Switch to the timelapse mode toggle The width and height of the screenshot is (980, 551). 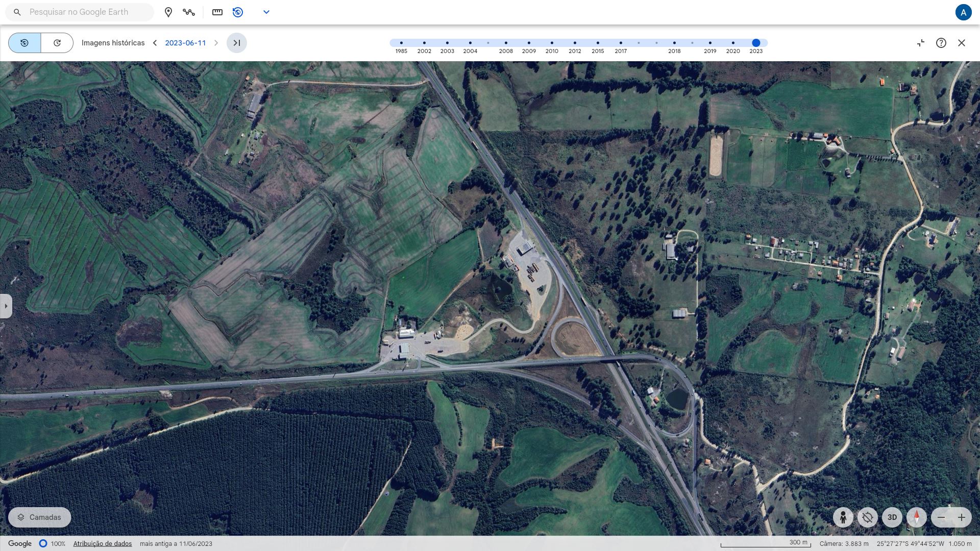coord(57,43)
